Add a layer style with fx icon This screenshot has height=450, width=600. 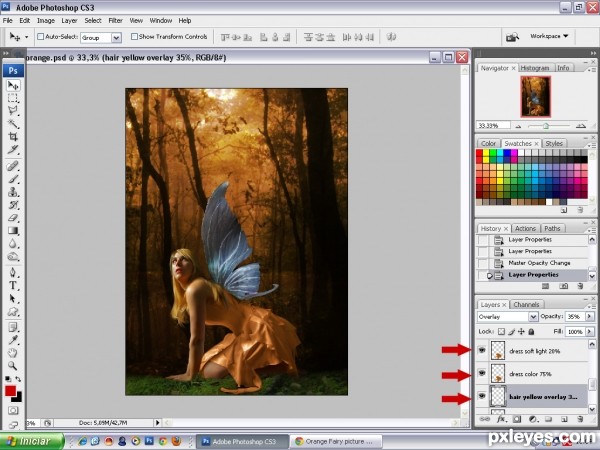pyautogui.click(x=501, y=419)
